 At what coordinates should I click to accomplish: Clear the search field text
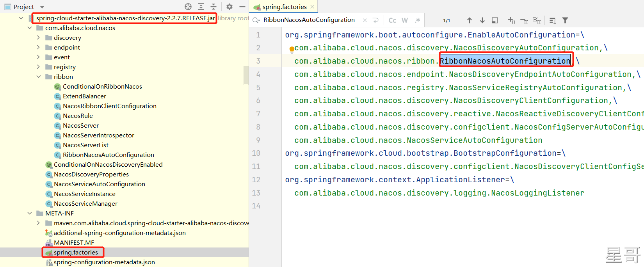coord(365,20)
